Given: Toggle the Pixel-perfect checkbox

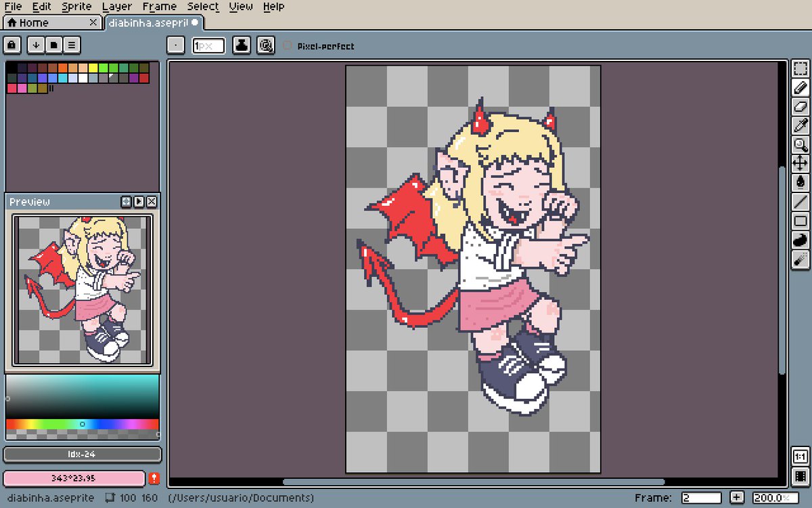Looking at the screenshot, I should pos(288,45).
